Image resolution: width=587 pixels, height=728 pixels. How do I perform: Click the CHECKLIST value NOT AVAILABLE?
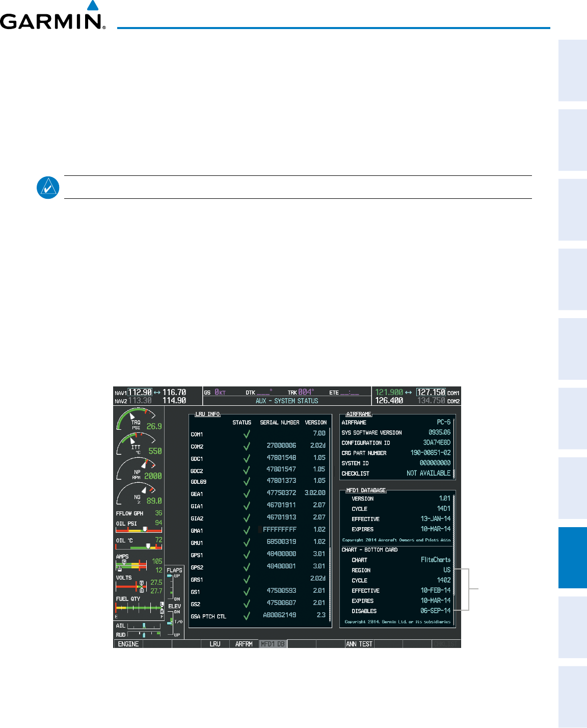click(x=429, y=473)
